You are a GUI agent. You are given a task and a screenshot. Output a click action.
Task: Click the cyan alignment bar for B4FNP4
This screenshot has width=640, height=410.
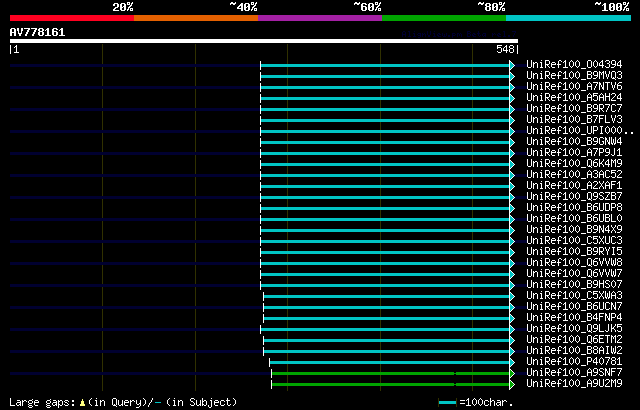point(387,319)
